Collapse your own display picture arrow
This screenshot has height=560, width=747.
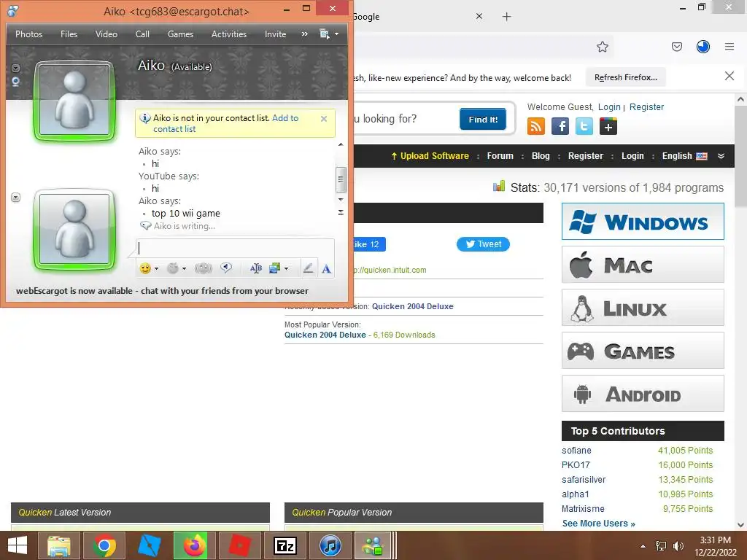pos(16,197)
